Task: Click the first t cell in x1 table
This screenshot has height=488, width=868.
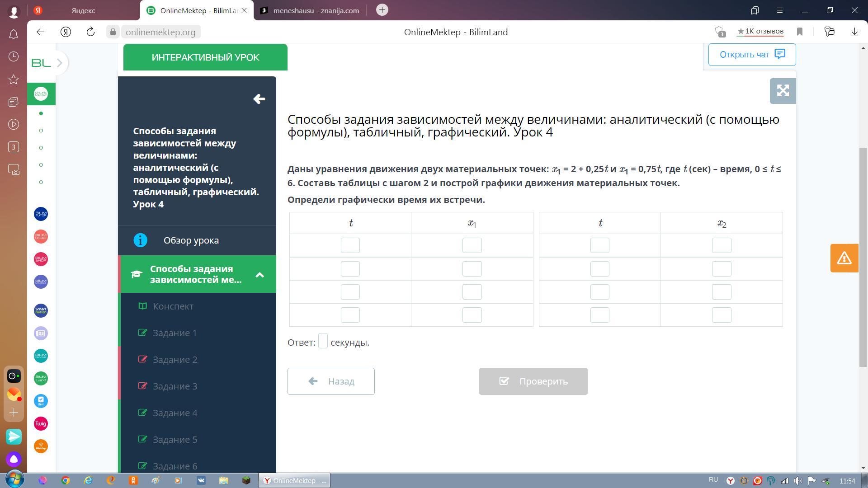Action: [x=350, y=245]
